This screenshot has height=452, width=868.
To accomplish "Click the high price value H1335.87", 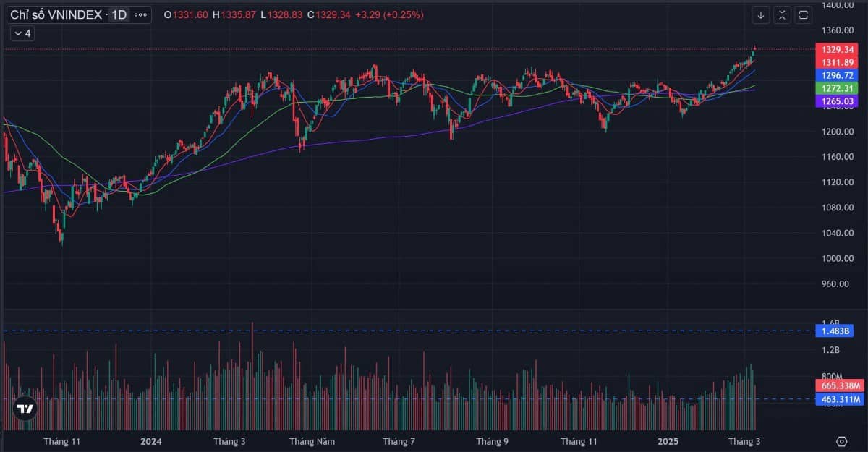I will (x=234, y=14).
